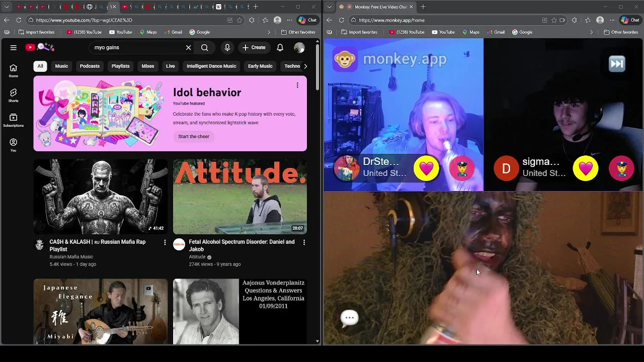Open the camera permission icon in Monkey address bar

(562, 20)
